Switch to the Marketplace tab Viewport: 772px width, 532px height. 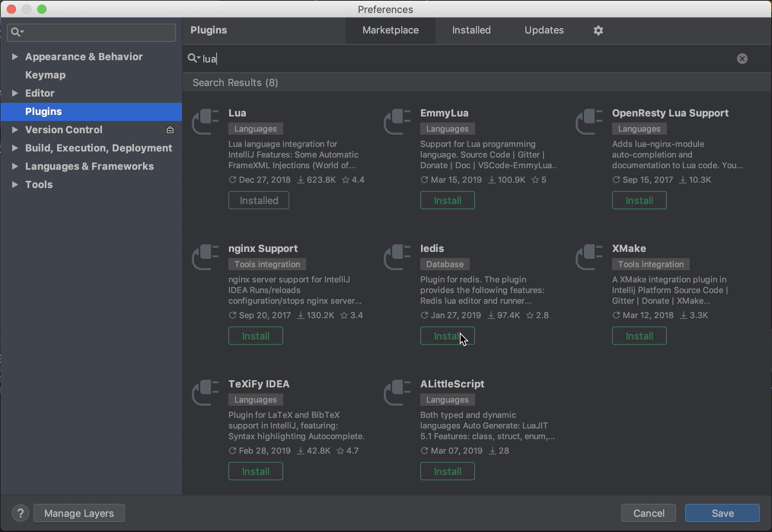click(391, 30)
